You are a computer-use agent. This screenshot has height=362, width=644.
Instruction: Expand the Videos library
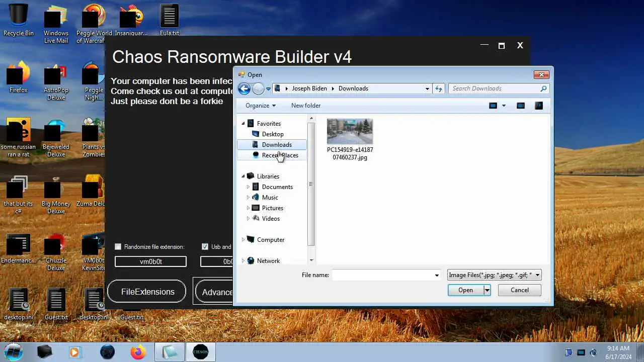248,219
